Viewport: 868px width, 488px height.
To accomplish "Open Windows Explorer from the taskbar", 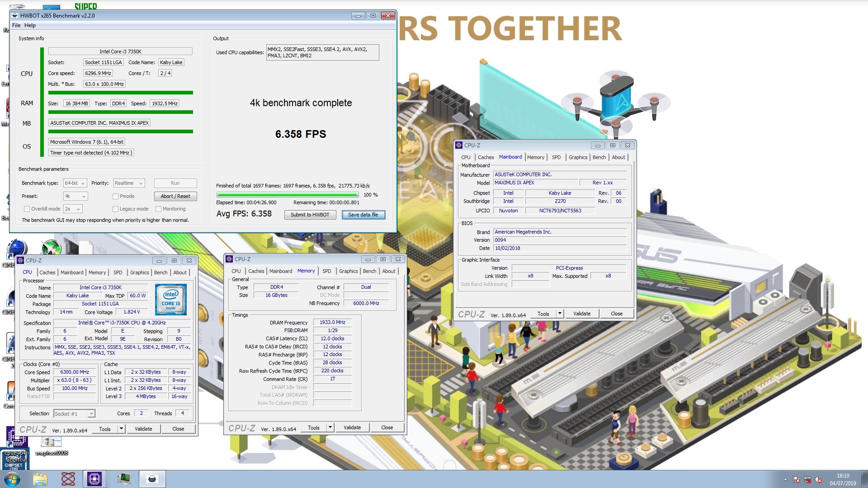I will pos(40,479).
